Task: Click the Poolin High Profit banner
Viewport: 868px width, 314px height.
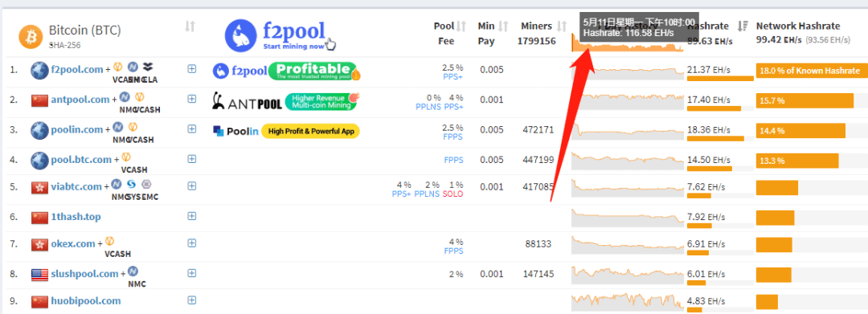Action: pyautogui.click(x=287, y=131)
